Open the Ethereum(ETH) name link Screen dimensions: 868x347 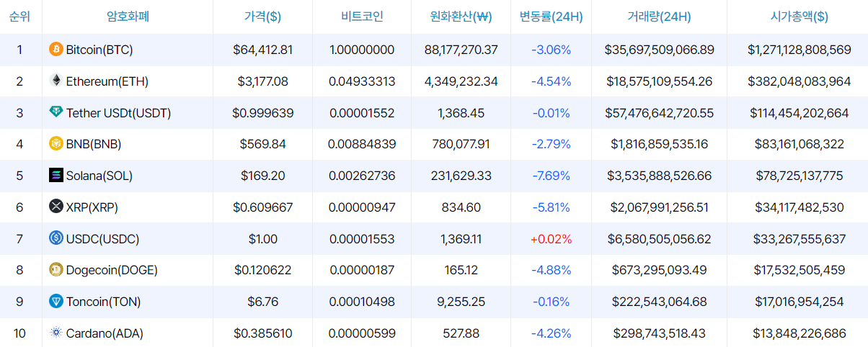[107, 81]
